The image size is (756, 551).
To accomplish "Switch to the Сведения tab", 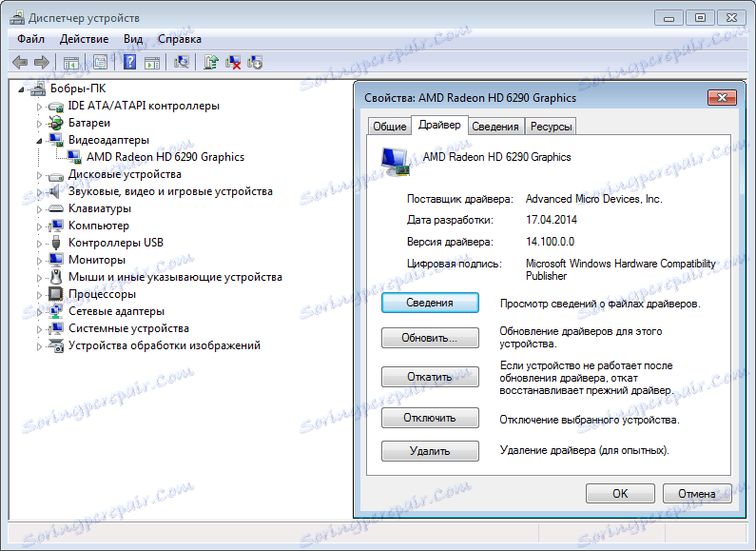I will pos(495,127).
